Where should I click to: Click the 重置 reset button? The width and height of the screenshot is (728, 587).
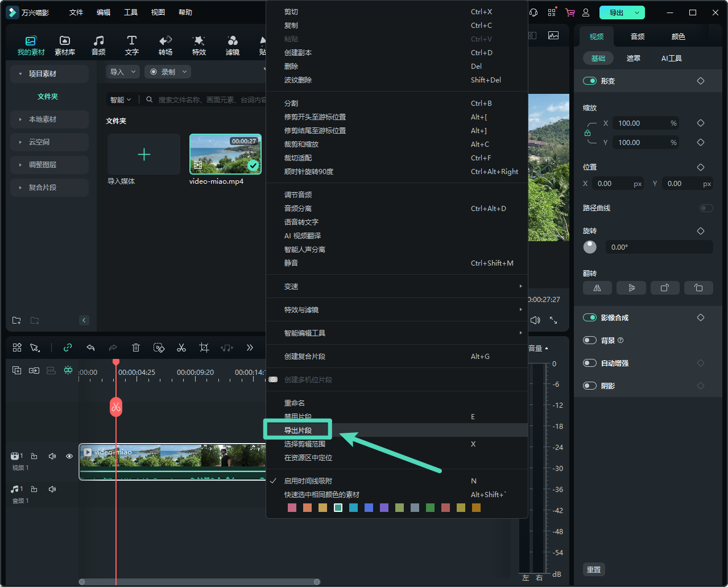click(x=594, y=570)
